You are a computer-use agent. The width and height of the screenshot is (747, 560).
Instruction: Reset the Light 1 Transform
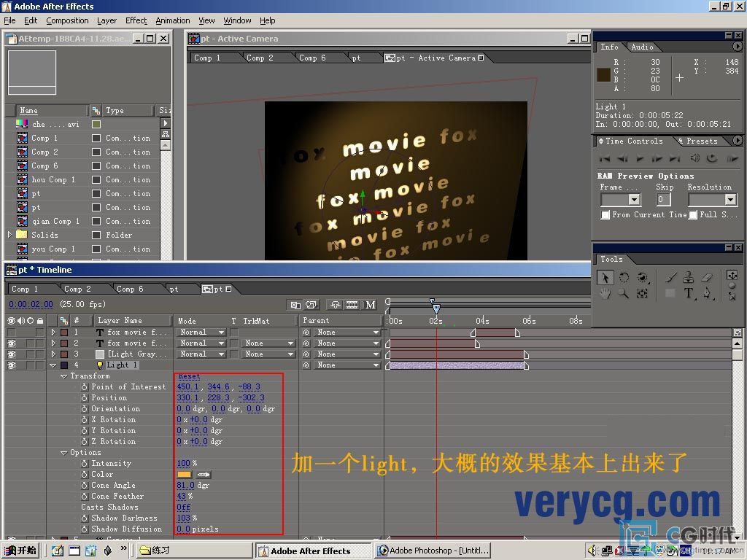click(189, 376)
